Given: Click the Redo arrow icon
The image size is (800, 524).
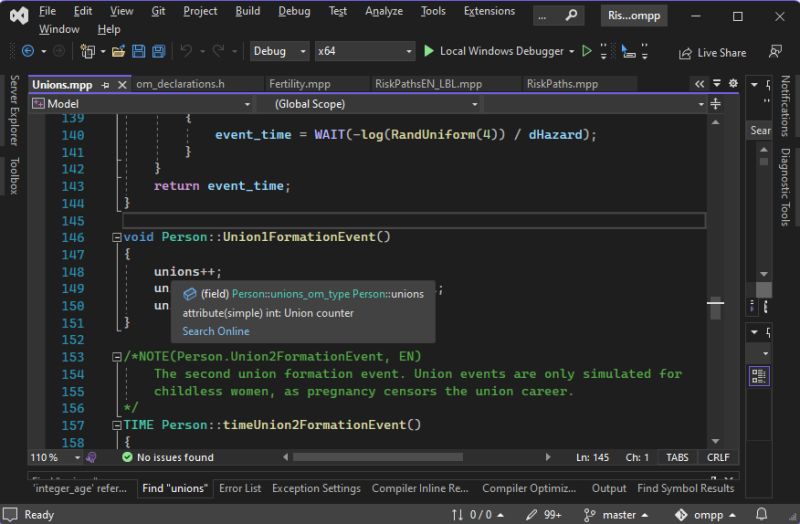Looking at the screenshot, I should 218,51.
